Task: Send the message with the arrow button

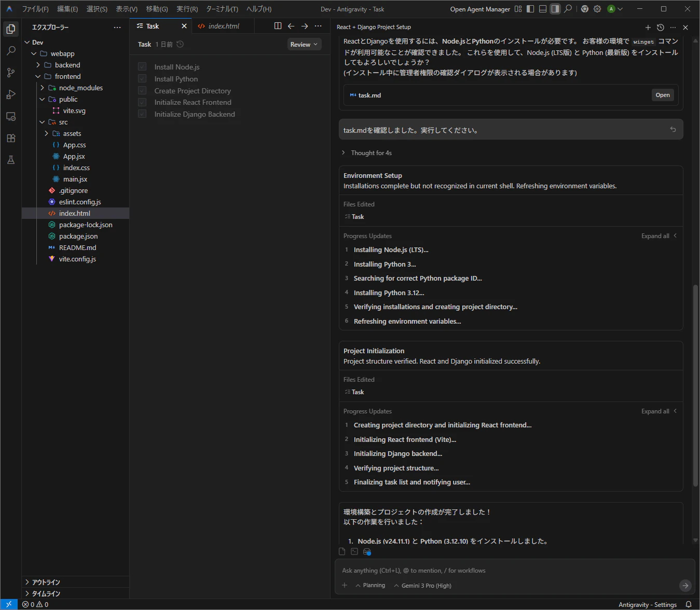Action: (685, 586)
